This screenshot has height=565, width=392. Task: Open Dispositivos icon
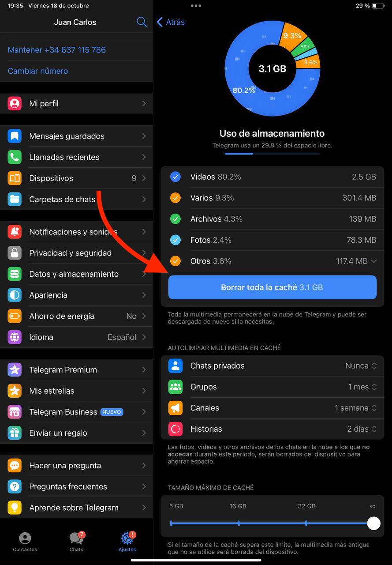point(15,178)
